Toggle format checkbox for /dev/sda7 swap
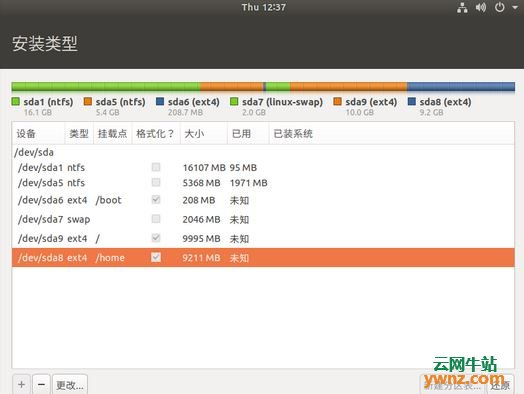 click(156, 219)
